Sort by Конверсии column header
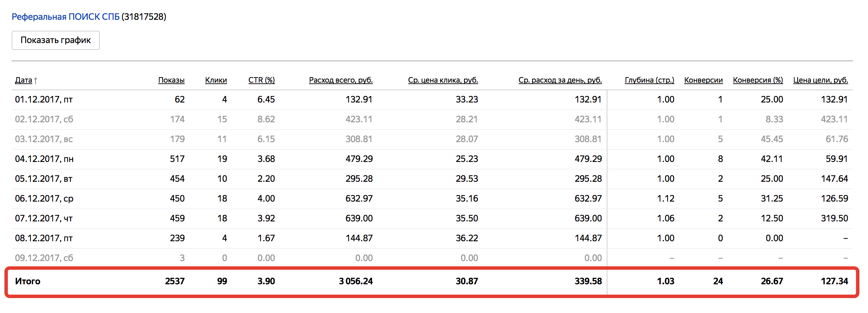Image resolution: width=868 pixels, height=313 pixels. point(703,80)
